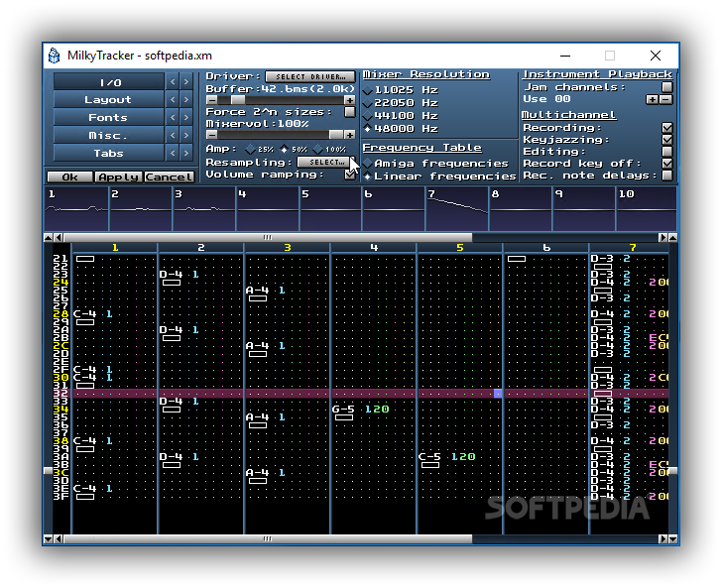Click G-5 note in channel 4
Screen dimensions: 722x588
pos(343,409)
